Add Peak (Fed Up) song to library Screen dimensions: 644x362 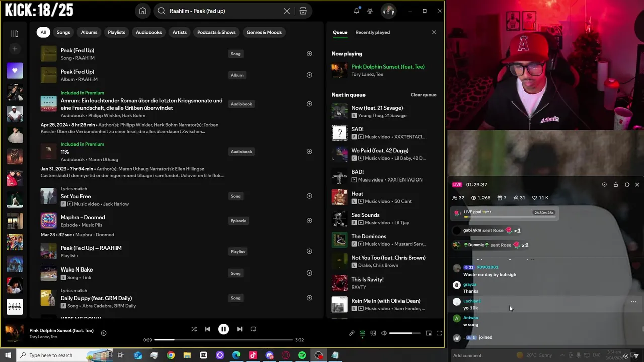pos(309,54)
